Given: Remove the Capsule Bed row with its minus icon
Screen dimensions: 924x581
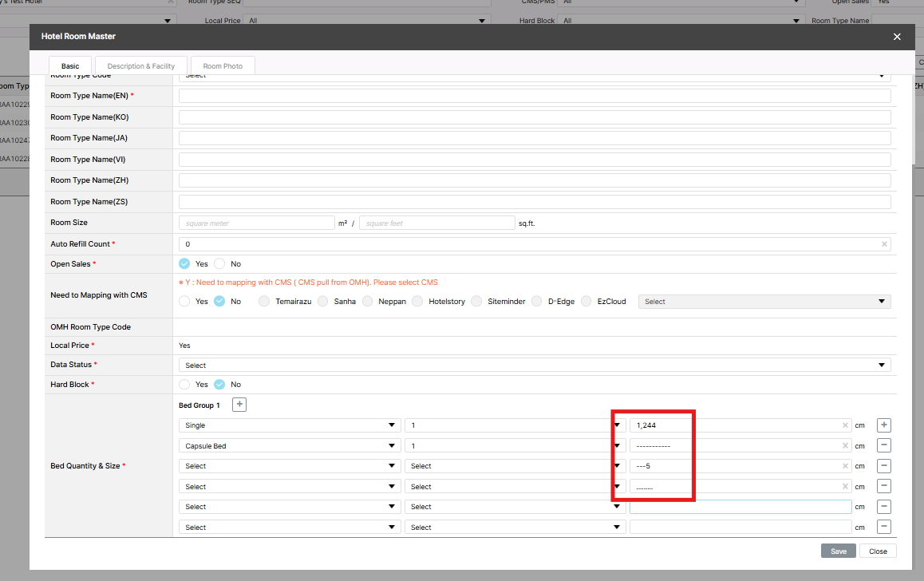Looking at the screenshot, I should pos(884,445).
